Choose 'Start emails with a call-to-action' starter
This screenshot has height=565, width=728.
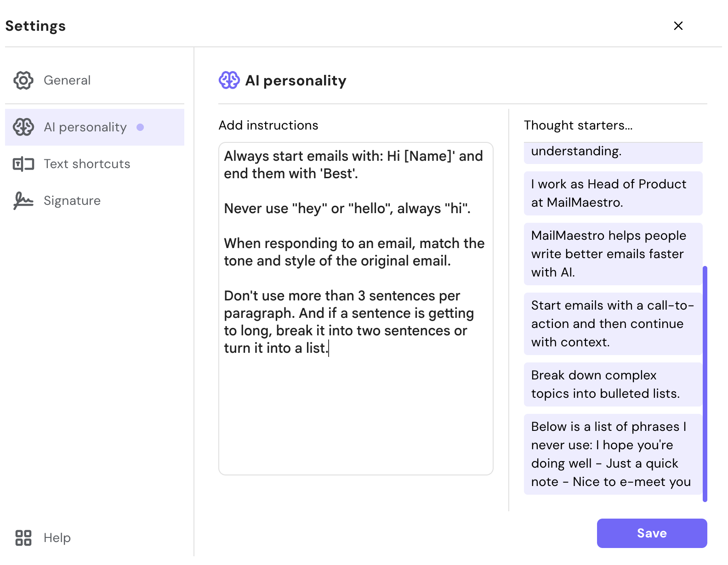click(613, 324)
